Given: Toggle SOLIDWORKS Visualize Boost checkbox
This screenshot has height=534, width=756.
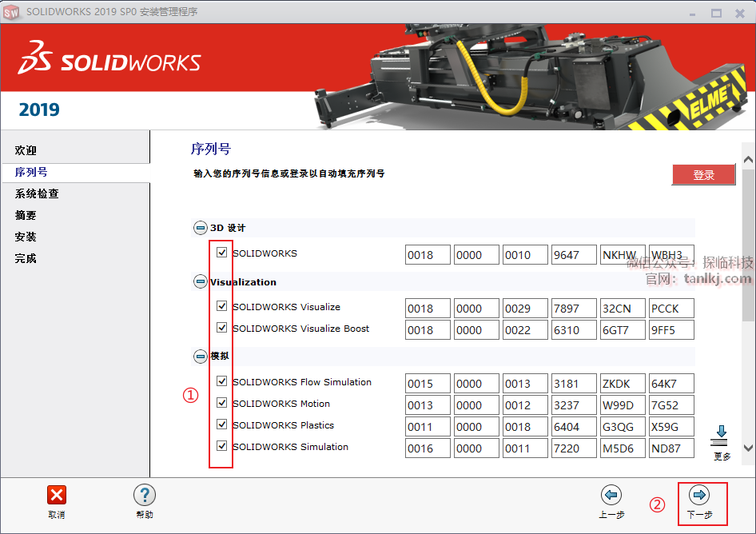Looking at the screenshot, I should pyautogui.click(x=222, y=328).
